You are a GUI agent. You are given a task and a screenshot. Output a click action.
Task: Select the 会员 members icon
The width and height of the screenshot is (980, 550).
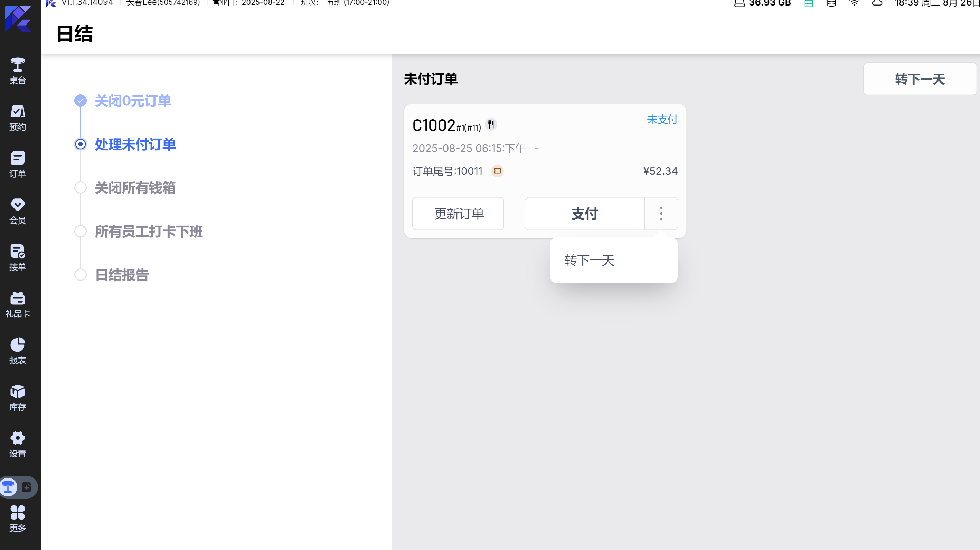tap(18, 211)
